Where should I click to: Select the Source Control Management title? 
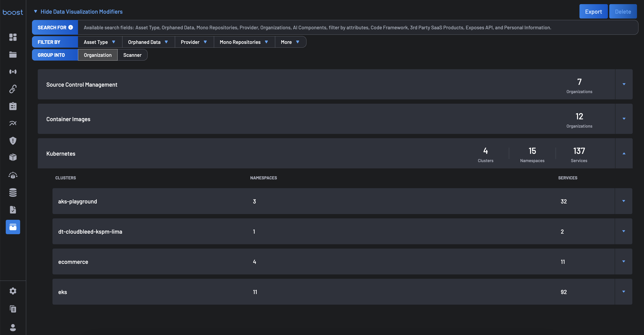click(x=82, y=84)
